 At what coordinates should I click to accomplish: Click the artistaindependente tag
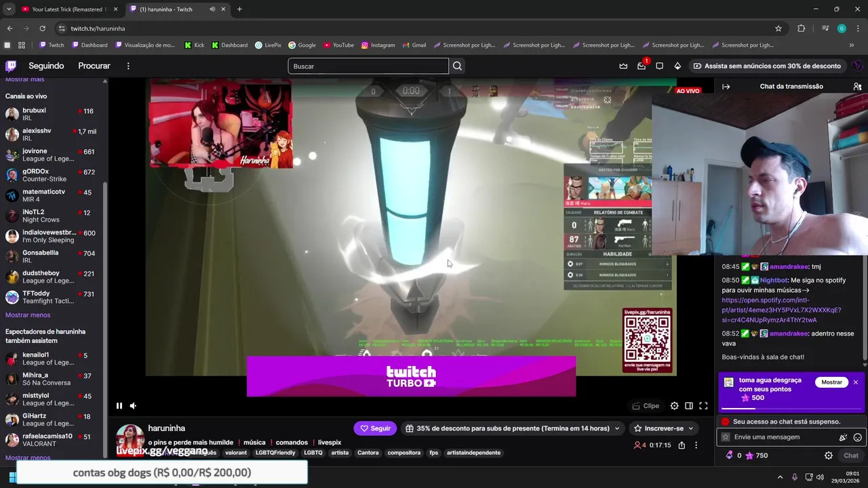[x=473, y=453]
